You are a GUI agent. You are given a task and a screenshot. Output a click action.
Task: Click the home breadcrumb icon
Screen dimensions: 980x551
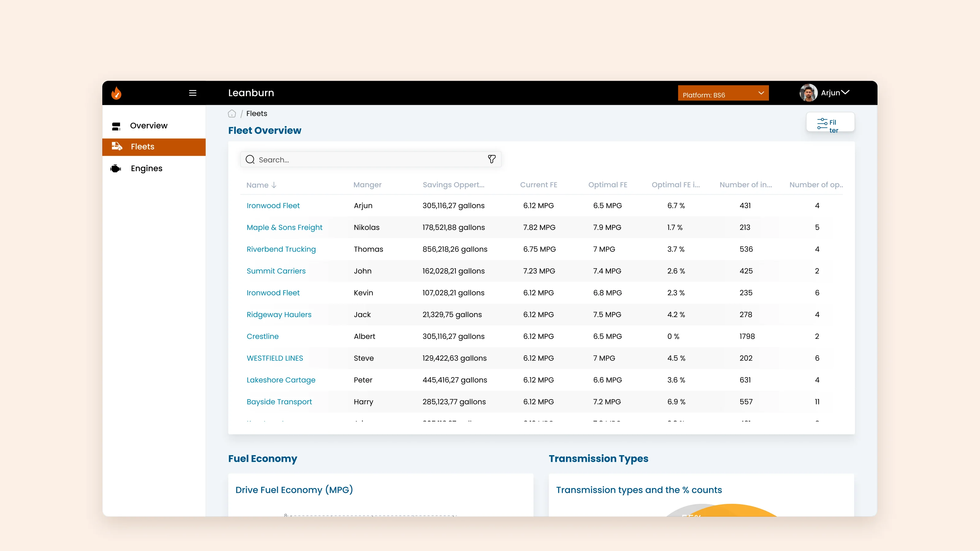point(232,114)
